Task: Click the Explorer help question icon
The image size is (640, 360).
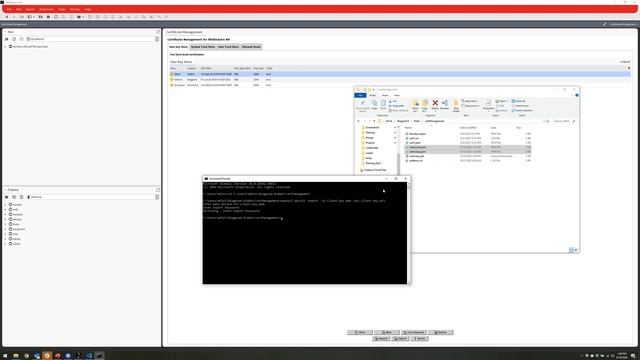Action: pos(577,96)
